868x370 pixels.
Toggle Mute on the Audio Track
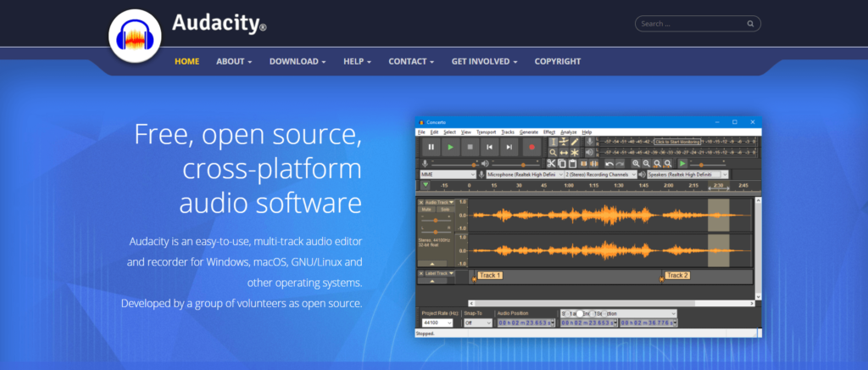tap(426, 210)
